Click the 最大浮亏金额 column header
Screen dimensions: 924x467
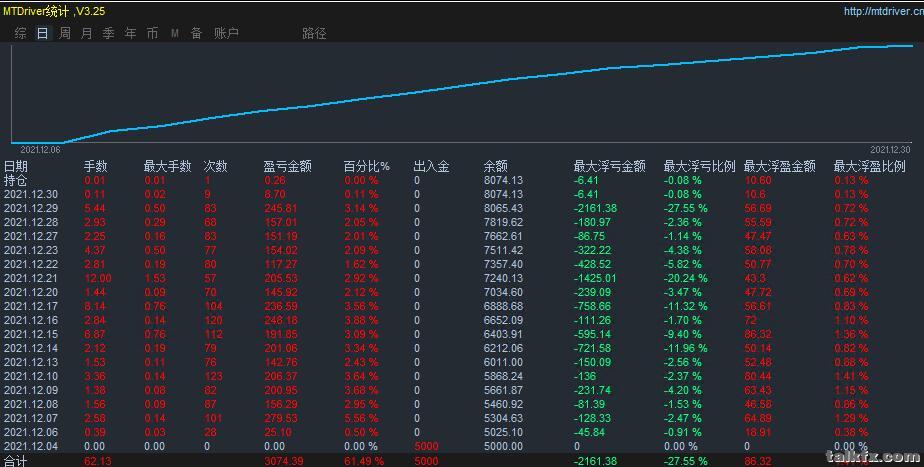coord(609,166)
